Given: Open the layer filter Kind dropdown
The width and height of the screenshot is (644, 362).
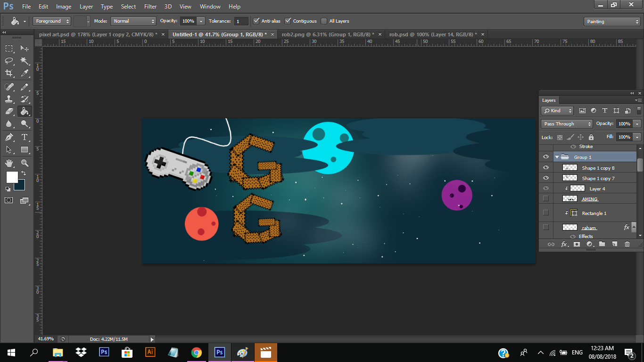Looking at the screenshot, I should point(557,111).
